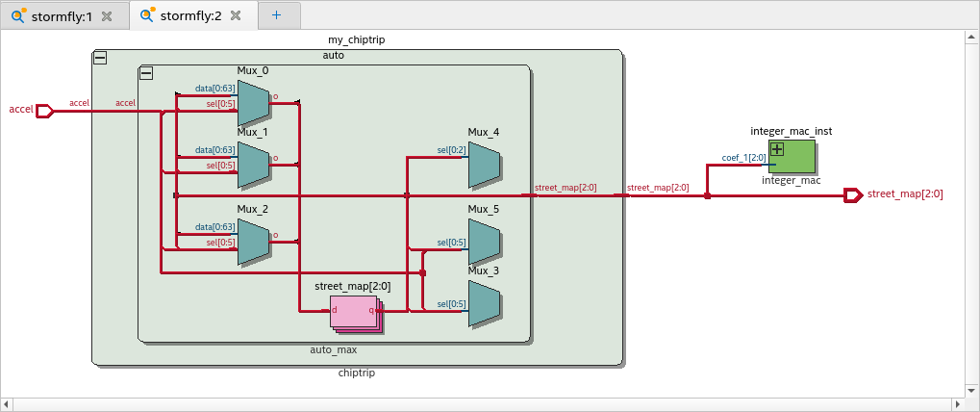Screen dimensions: 980x412
Task: Collapse the outer auto hierarchy block
Action: 100,58
